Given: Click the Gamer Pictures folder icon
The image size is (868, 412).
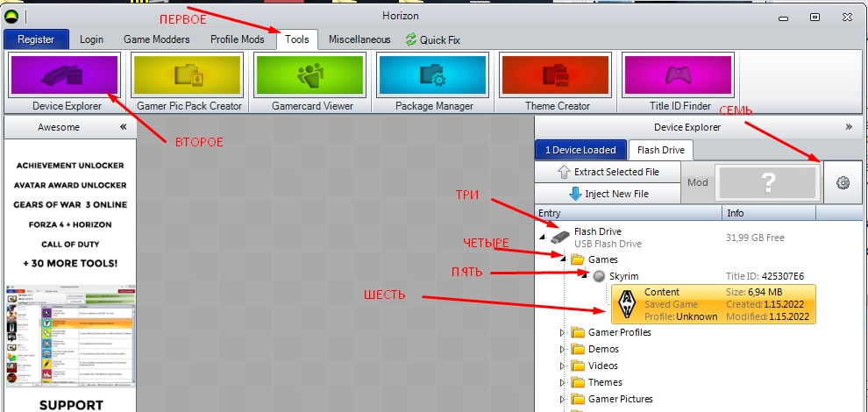Looking at the screenshot, I should point(578,399).
